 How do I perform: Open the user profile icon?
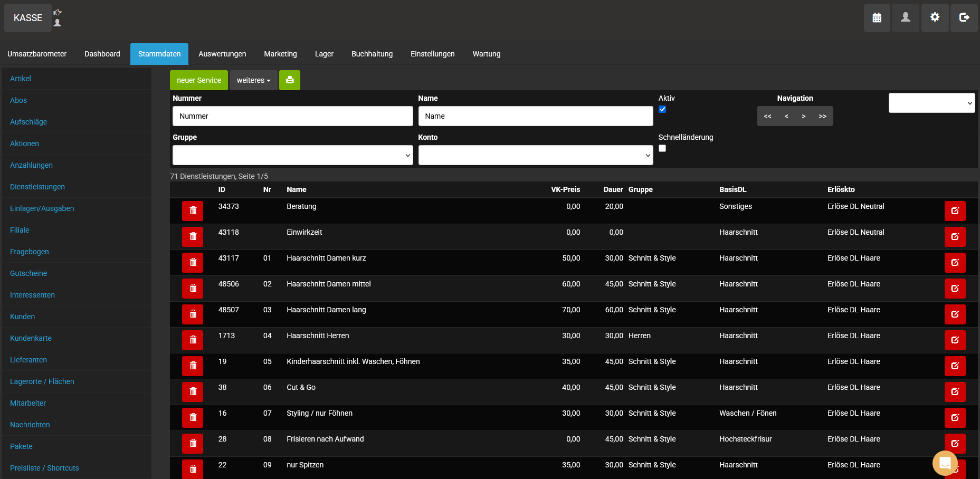(905, 18)
